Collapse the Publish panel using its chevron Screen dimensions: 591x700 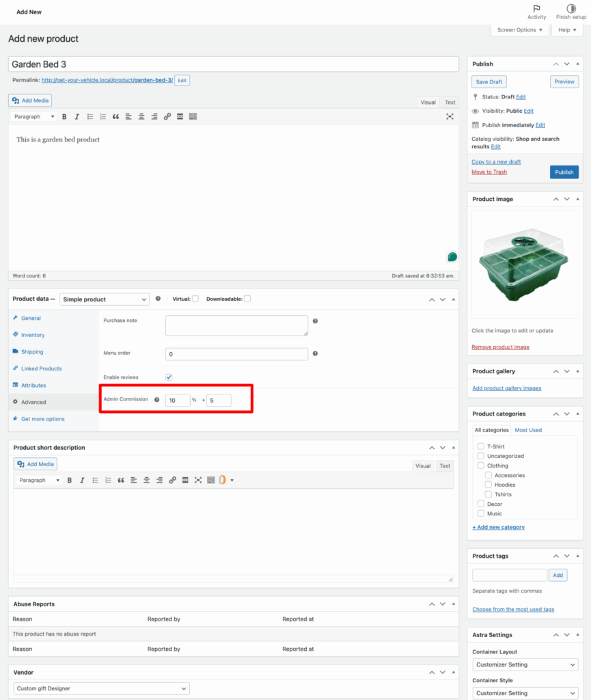click(x=577, y=64)
